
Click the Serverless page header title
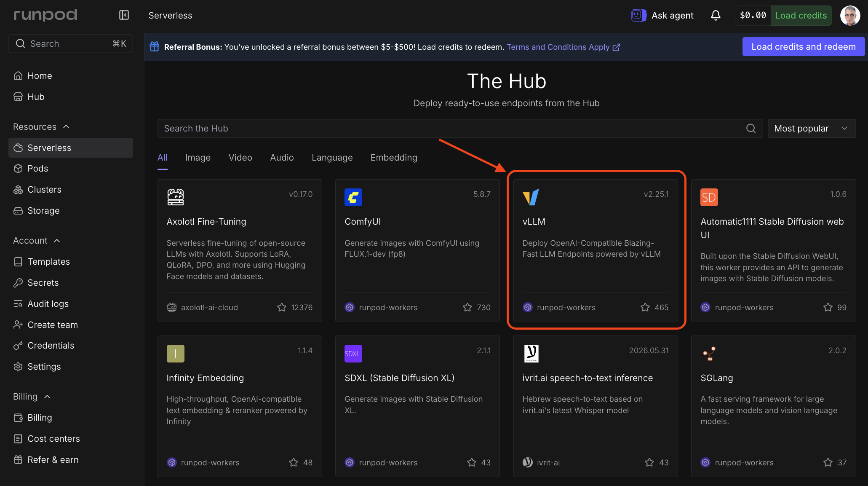coord(170,16)
